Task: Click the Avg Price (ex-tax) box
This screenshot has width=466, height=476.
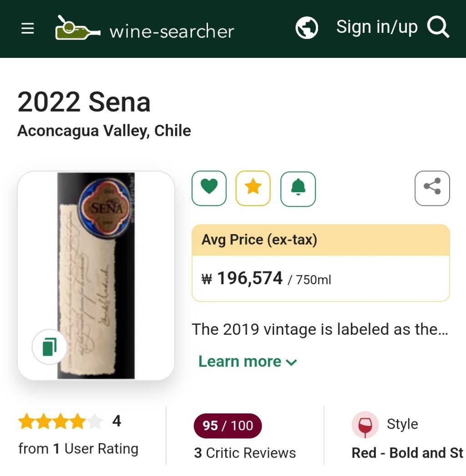Action: pyautogui.click(x=320, y=263)
